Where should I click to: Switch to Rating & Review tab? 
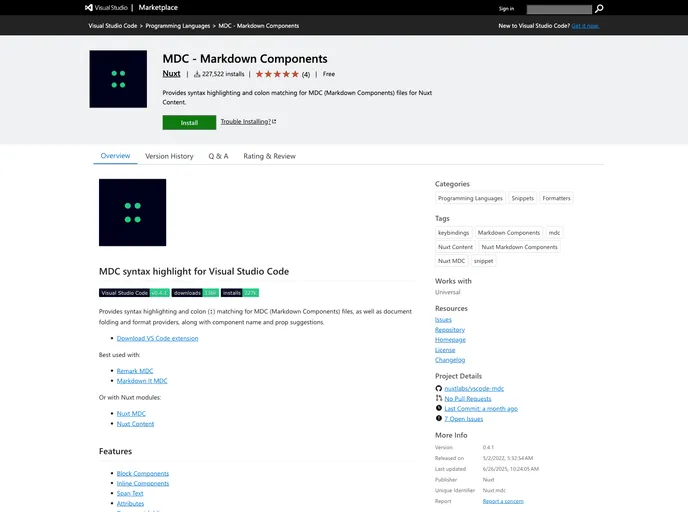click(269, 156)
